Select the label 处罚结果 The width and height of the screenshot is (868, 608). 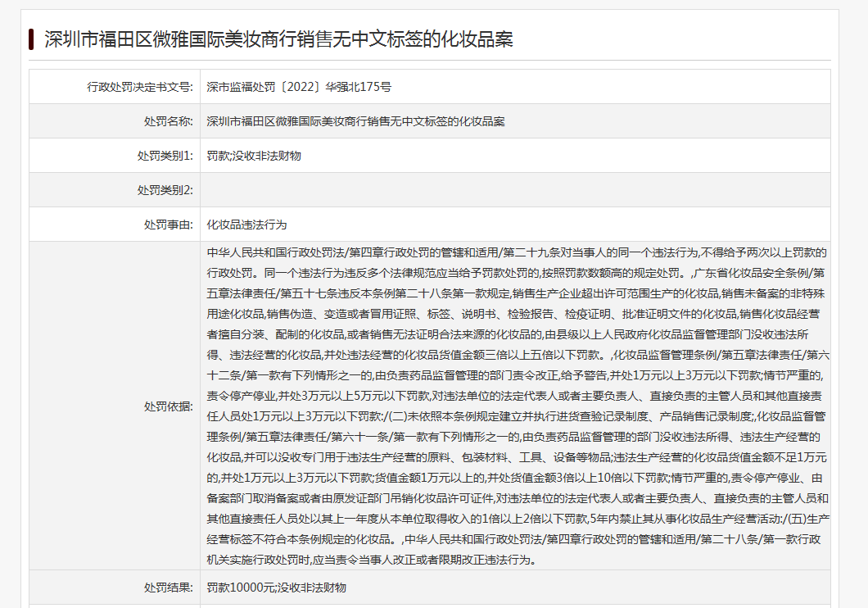tap(169, 588)
